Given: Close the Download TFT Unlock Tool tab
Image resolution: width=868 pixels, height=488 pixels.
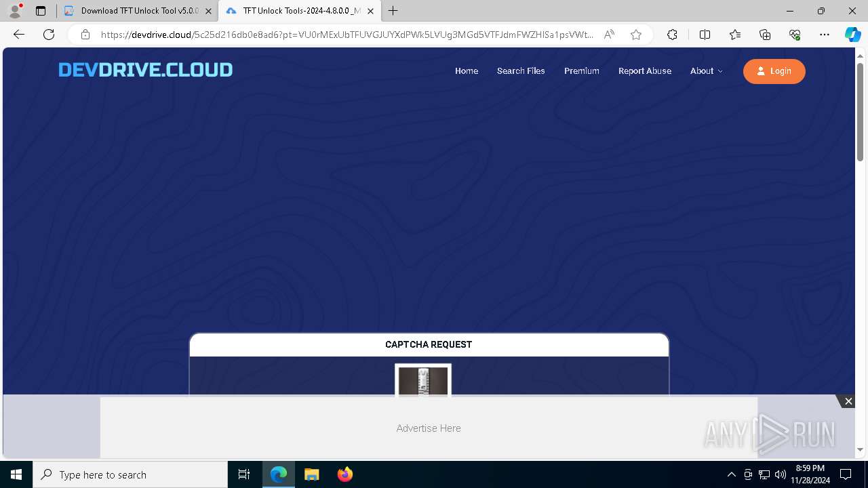Looking at the screenshot, I should point(208,11).
